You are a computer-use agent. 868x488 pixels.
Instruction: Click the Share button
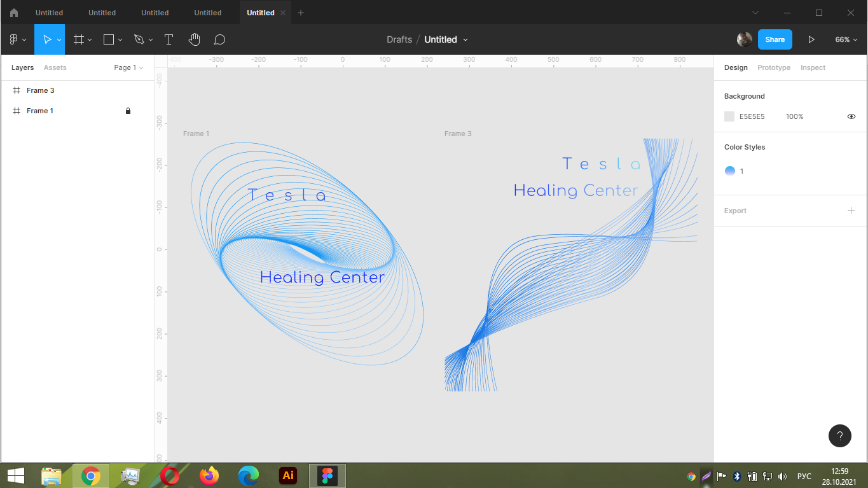point(775,39)
